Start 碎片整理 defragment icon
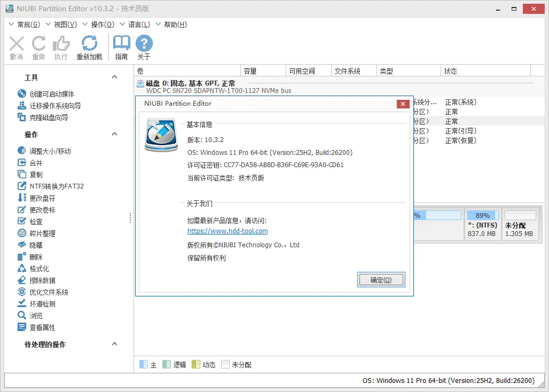The width and height of the screenshot is (549, 392). [22, 233]
